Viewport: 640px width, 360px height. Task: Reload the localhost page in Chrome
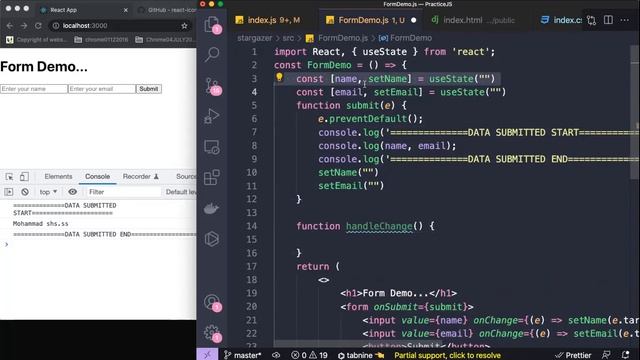point(38,26)
